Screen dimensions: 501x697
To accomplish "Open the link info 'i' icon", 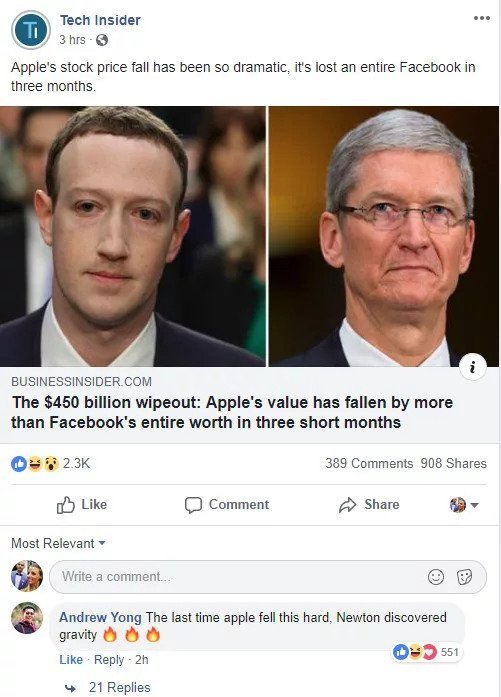I will (x=473, y=367).
